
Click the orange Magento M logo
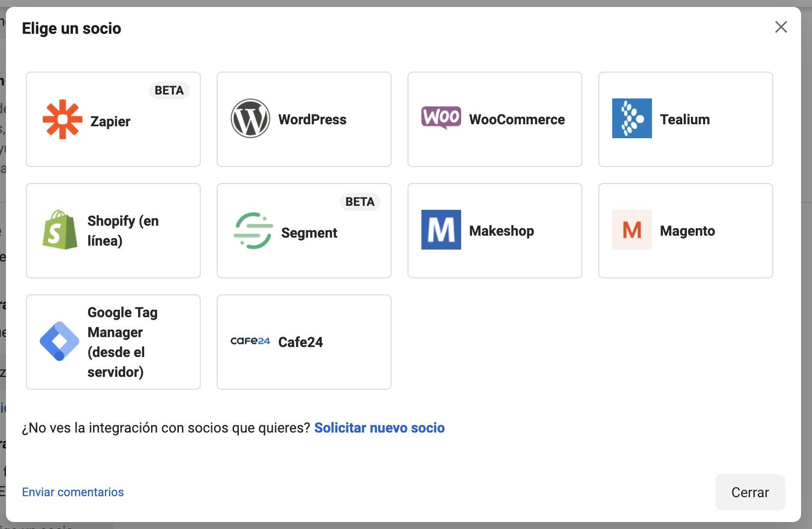[632, 230]
